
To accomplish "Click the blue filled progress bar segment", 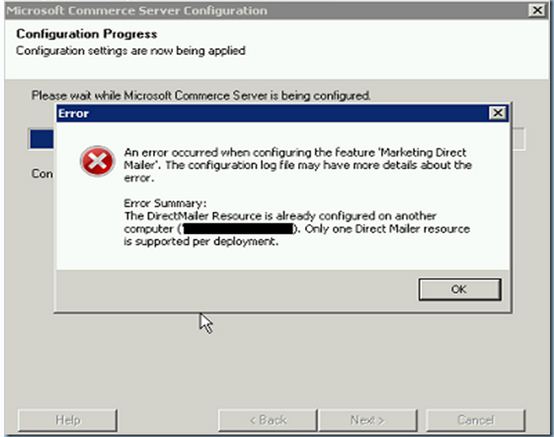I will [42, 139].
